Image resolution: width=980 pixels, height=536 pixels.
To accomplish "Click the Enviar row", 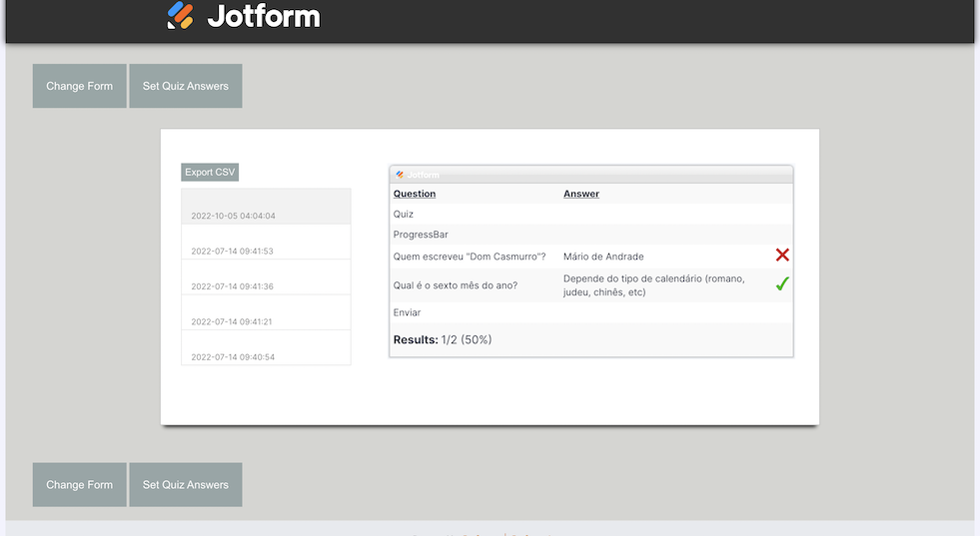I will [x=591, y=312].
